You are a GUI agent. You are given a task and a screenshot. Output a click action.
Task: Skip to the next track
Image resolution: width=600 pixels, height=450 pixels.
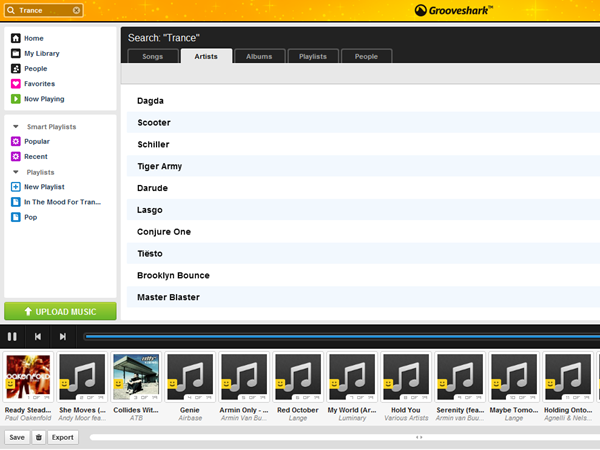point(62,337)
